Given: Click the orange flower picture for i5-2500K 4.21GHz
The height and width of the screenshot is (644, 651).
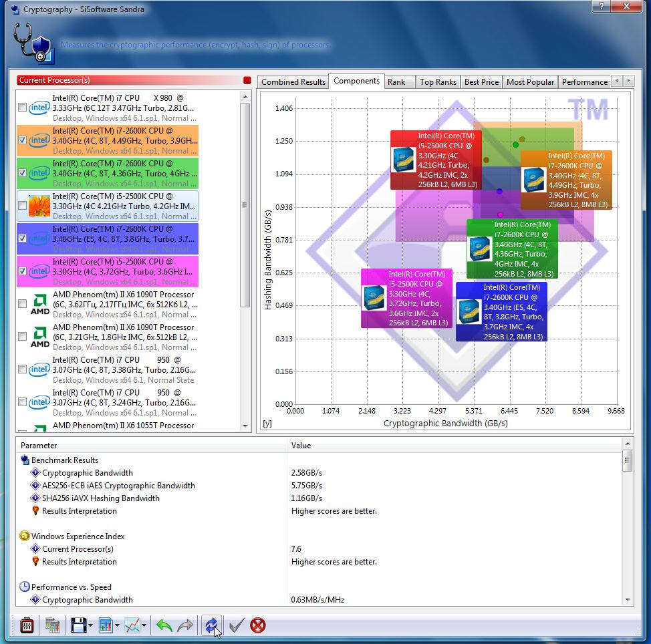Looking at the screenshot, I should (x=39, y=206).
